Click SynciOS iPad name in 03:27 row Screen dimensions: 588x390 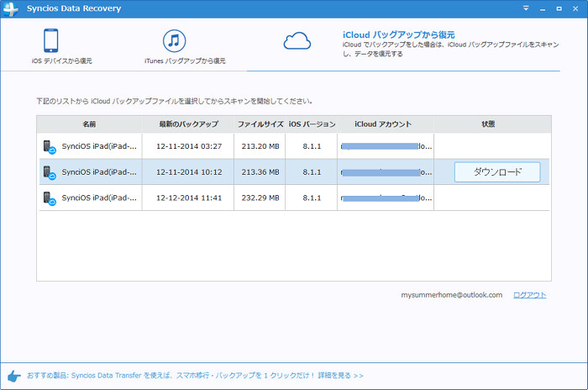99,146
